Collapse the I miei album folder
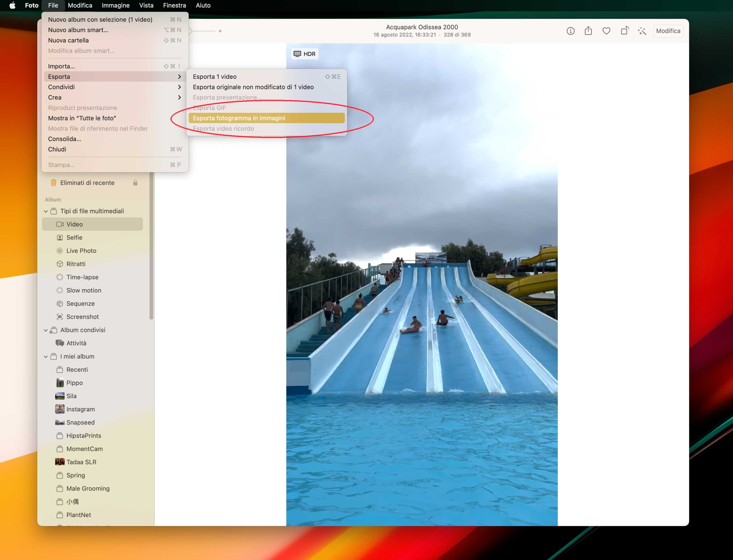The height and width of the screenshot is (560, 733). tap(46, 357)
